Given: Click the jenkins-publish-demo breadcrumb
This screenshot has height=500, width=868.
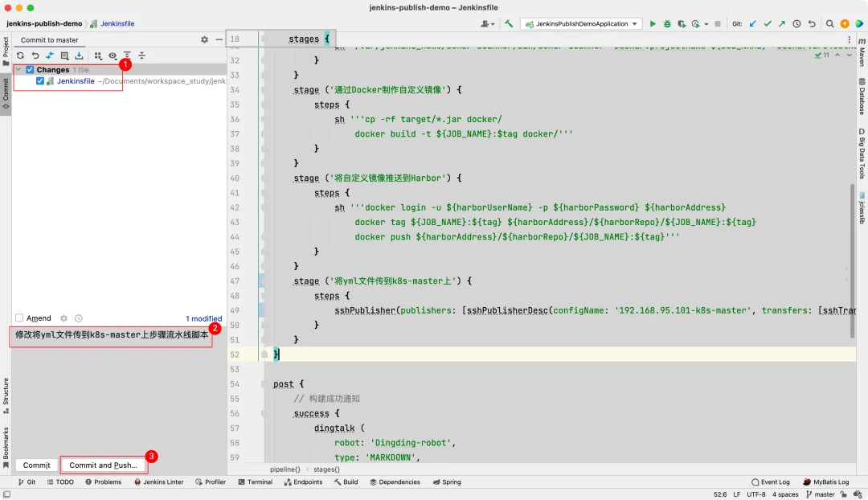Looking at the screenshot, I should 44,24.
